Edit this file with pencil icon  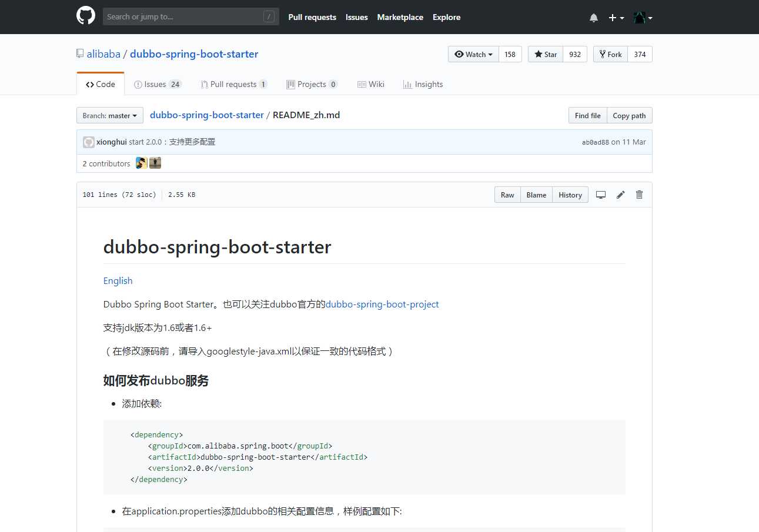tap(621, 195)
